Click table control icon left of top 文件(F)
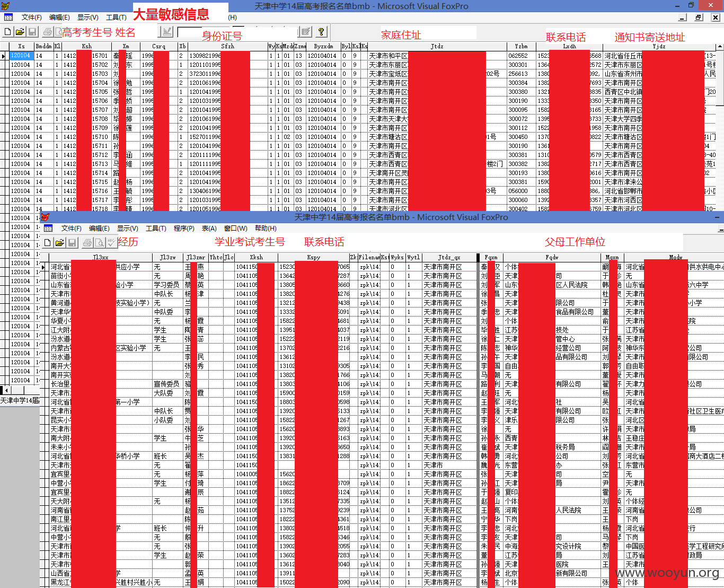 tap(7, 17)
